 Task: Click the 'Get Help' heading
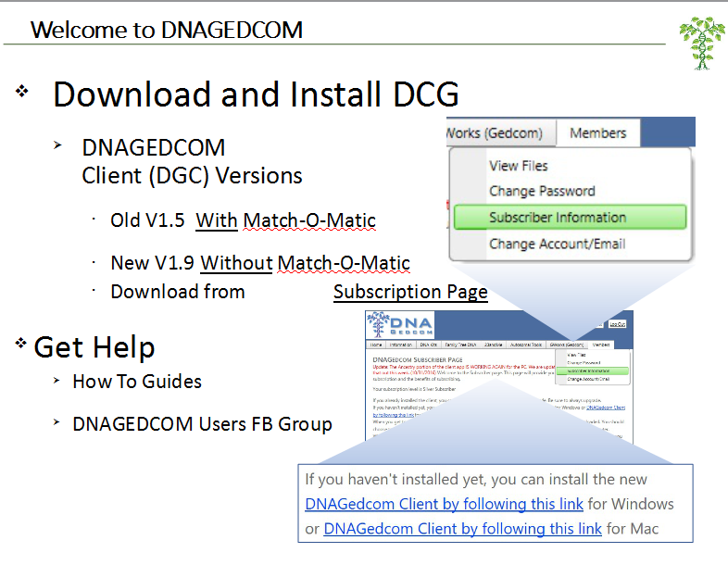(x=94, y=347)
